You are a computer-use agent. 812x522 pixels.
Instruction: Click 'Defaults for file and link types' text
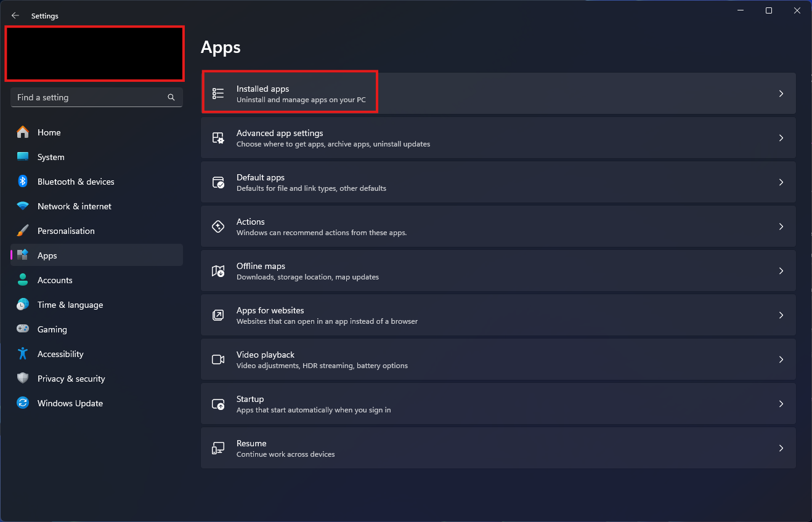point(311,188)
